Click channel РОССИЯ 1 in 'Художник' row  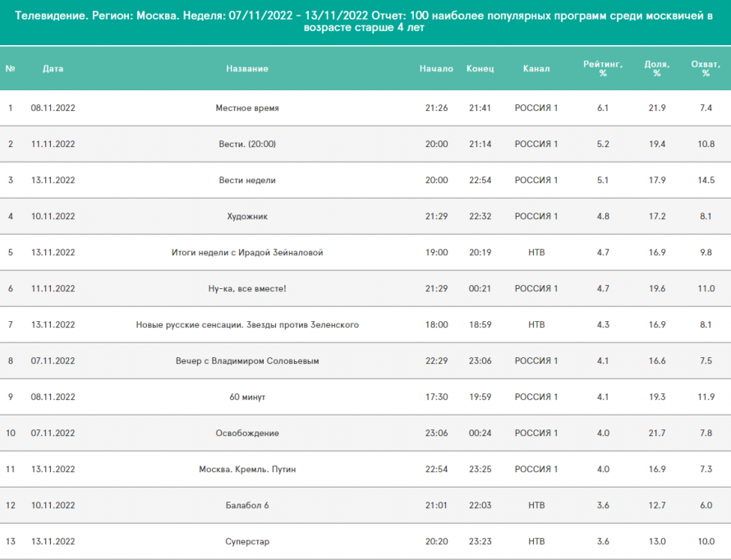click(536, 216)
